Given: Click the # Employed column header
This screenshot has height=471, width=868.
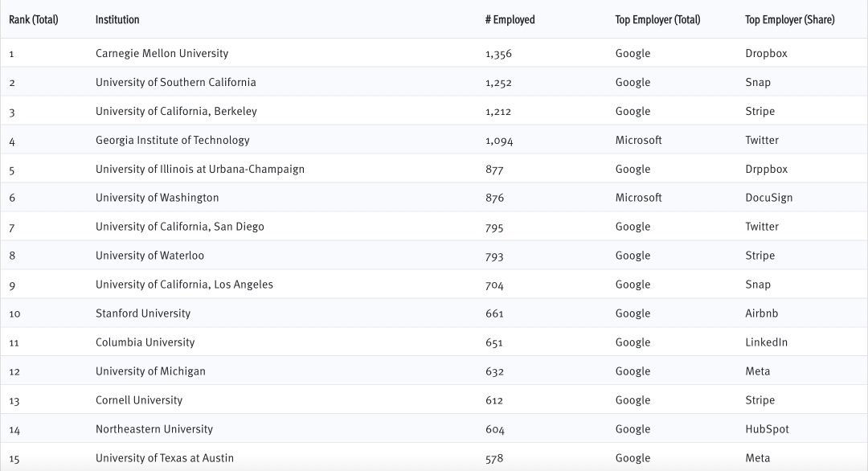Looking at the screenshot, I should pos(510,19).
